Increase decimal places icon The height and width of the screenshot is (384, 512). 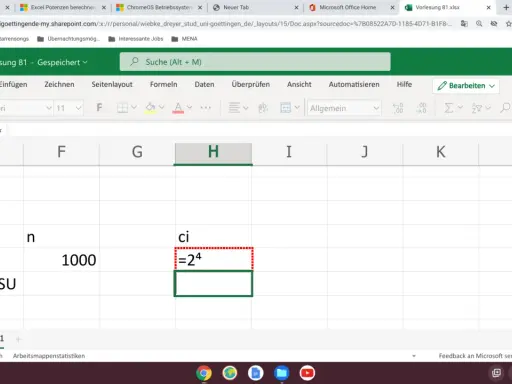pyautogui.click(x=398, y=108)
